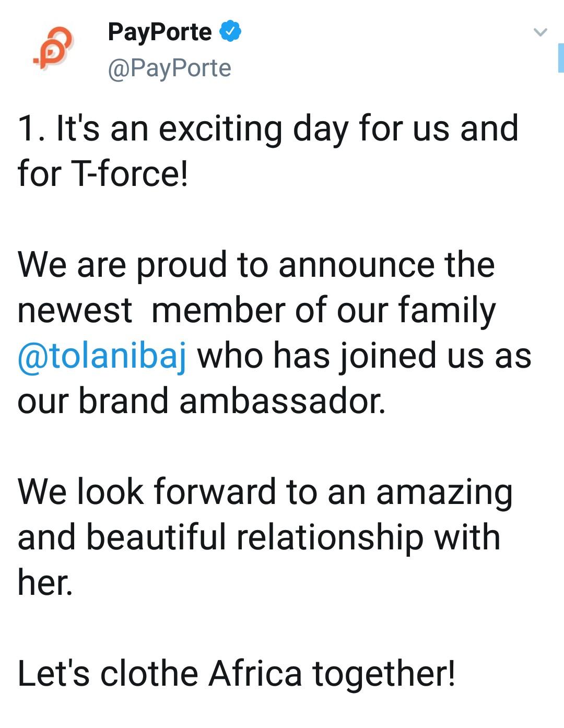564x728 pixels.
Task: Expand the tweet options chevron
Action: (x=540, y=32)
